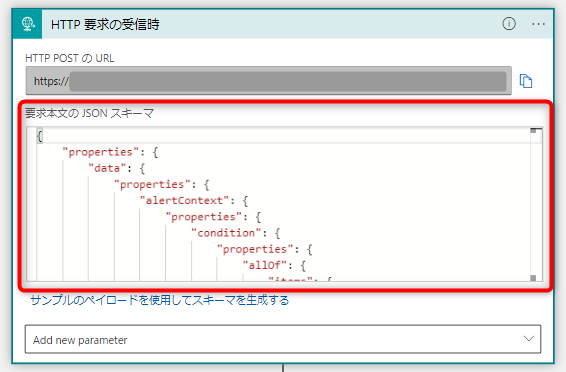Open the ellipsis menu of the HTTP trigger
566x372 pixels.
pos(538,24)
